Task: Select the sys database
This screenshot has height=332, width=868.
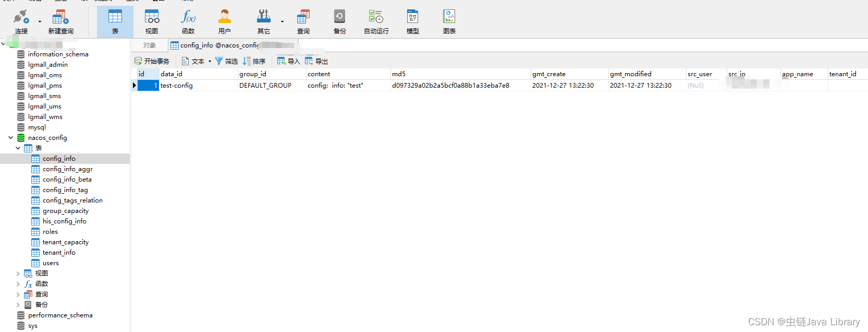Action: 32,326
